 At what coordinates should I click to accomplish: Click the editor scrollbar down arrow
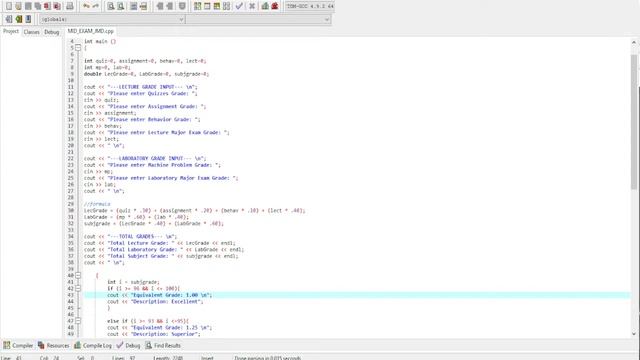tap(634, 334)
